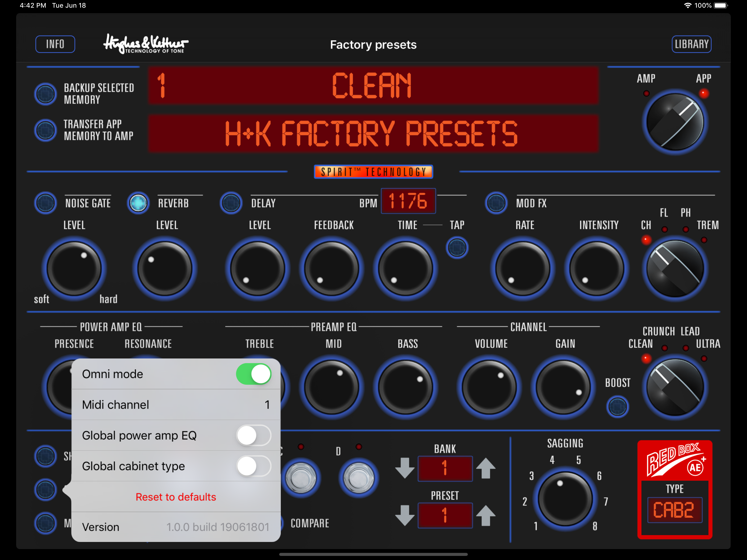Click the channel Gain knob
747x560 pixels.
(563, 387)
